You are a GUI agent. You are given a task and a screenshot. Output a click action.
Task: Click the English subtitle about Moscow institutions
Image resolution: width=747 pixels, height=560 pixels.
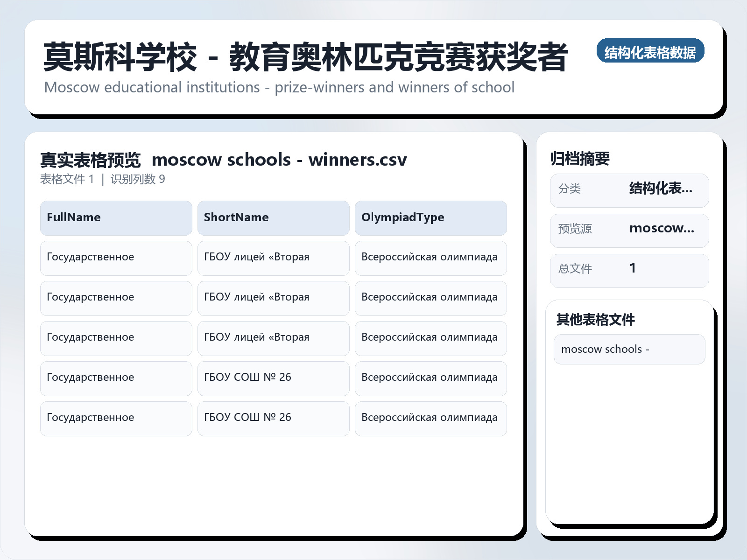(x=279, y=87)
